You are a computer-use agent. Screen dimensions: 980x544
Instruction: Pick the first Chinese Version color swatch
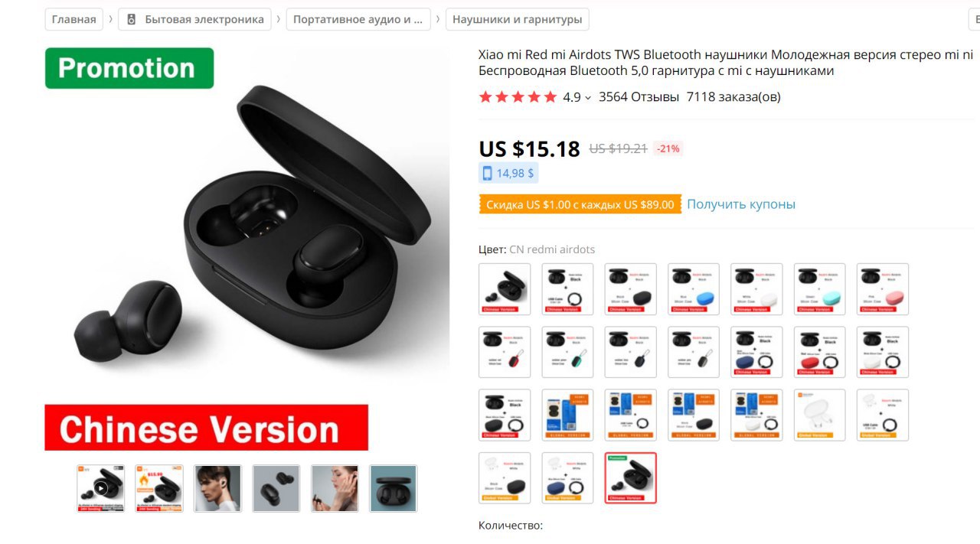505,289
